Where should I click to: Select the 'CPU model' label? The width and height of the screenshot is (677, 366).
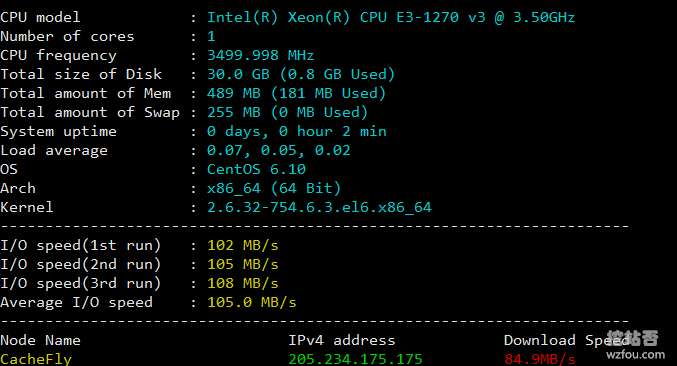click(x=40, y=17)
